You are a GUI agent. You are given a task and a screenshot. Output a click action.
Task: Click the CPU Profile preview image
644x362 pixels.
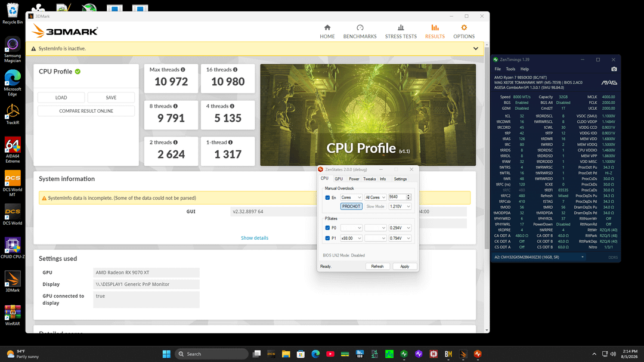368,115
